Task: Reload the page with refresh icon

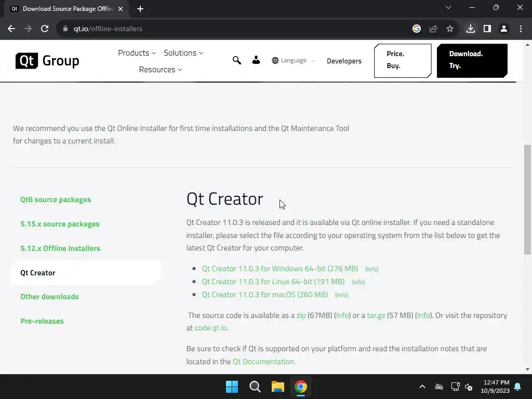Action: [x=45, y=29]
